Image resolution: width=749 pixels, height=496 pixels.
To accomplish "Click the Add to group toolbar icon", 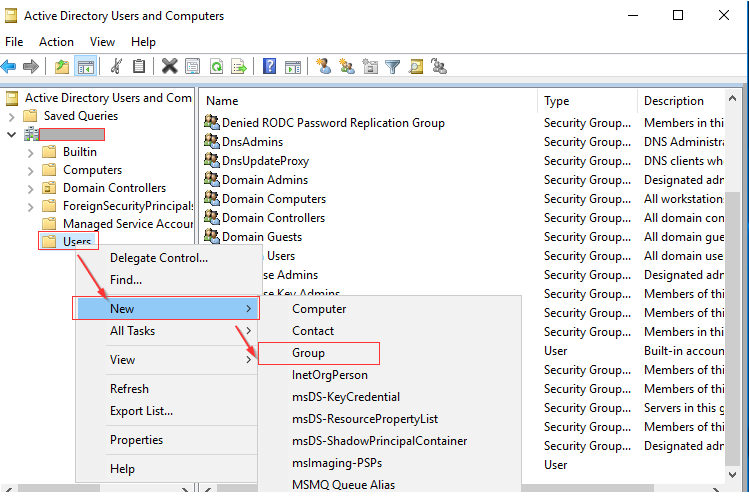I will pyautogui.click(x=439, y=66).
